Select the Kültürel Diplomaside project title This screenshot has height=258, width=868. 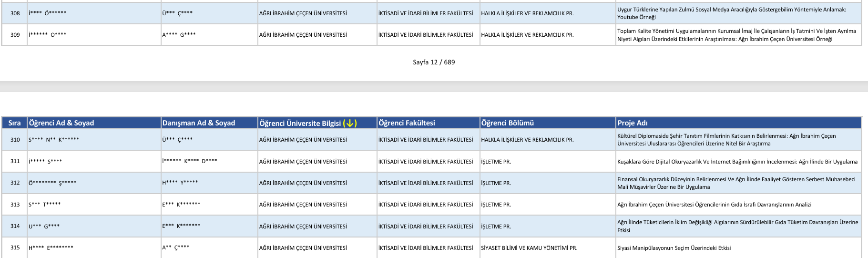click(726, 140)
